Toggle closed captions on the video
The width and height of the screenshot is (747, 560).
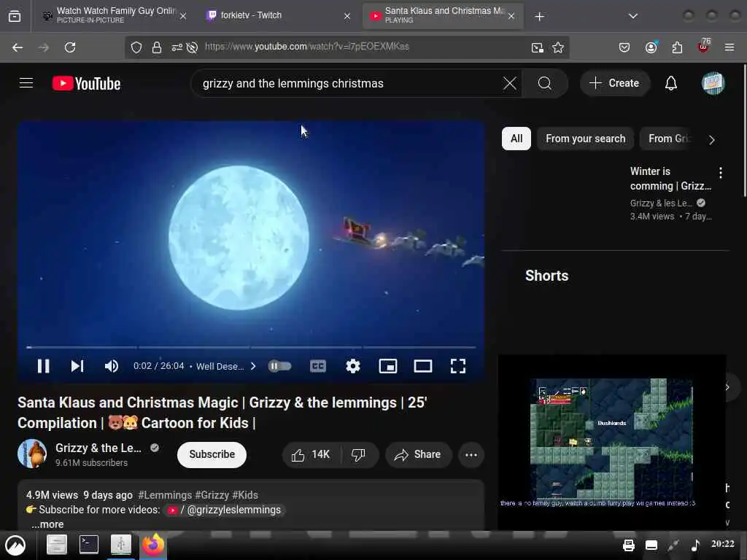tap(318, 366)
